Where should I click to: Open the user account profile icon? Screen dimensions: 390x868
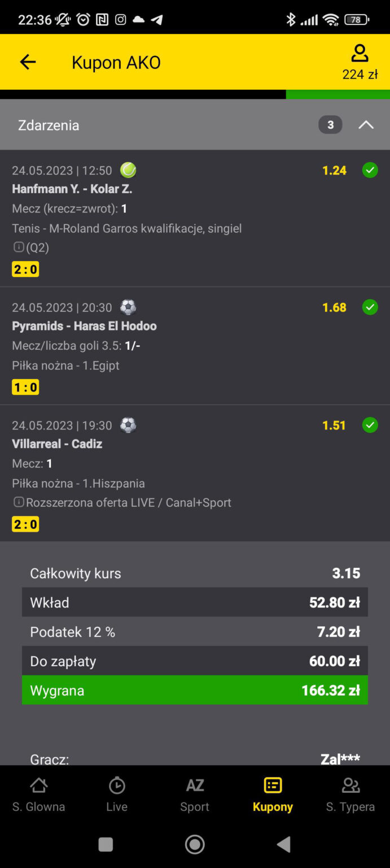point(360,54)
